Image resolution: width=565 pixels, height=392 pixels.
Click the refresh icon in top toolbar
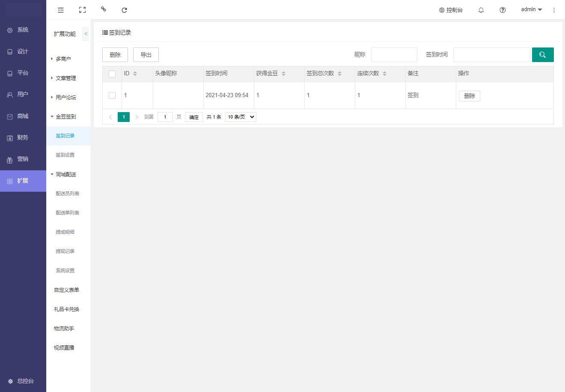click(124, 10)
